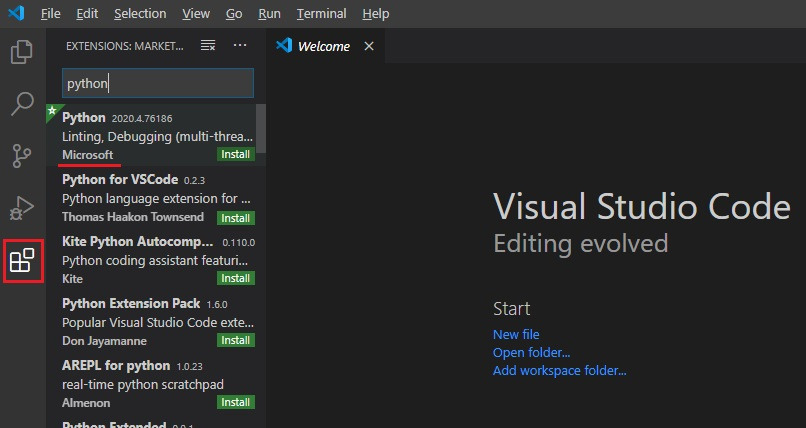Select AREPL for python list entry
Screen dimensions: 806x428
coord(156,384)
